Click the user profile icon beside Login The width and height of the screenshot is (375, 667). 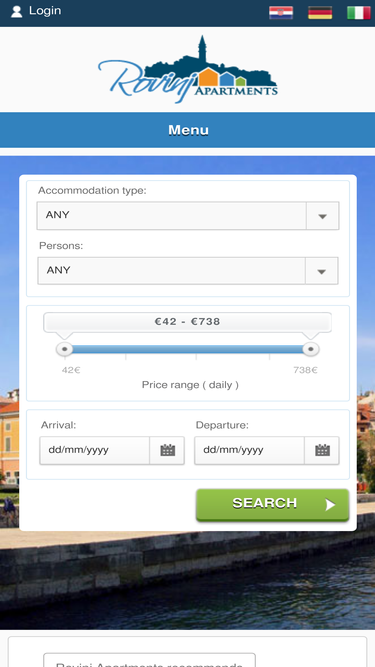(x=17, y=11)
